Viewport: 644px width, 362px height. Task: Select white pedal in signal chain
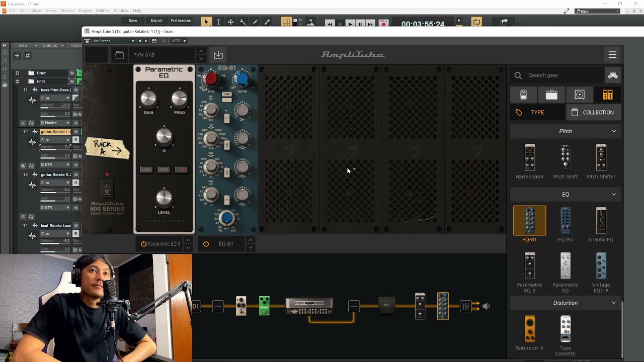[241, 306]
